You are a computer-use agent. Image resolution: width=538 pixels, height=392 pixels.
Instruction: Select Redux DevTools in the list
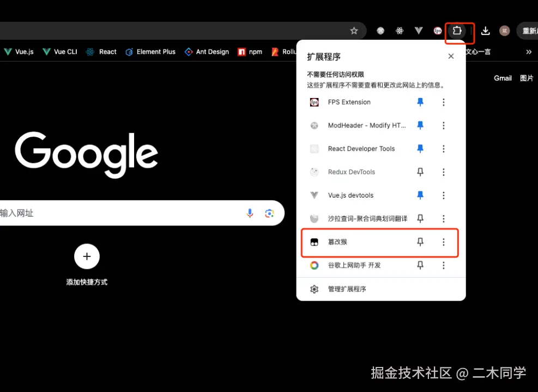point(357,172)
